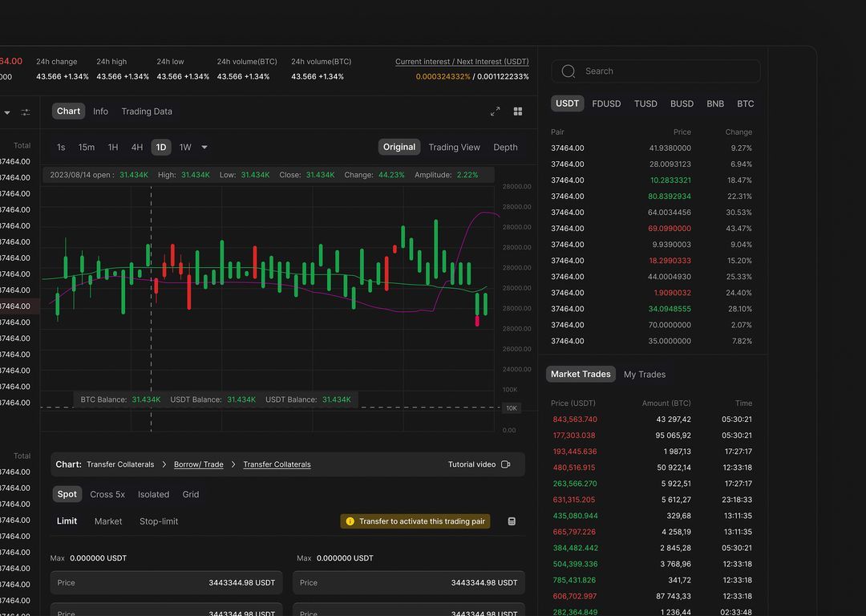Sort by the Pair column header
866x616 pixels.
click(x=557, y=132)
